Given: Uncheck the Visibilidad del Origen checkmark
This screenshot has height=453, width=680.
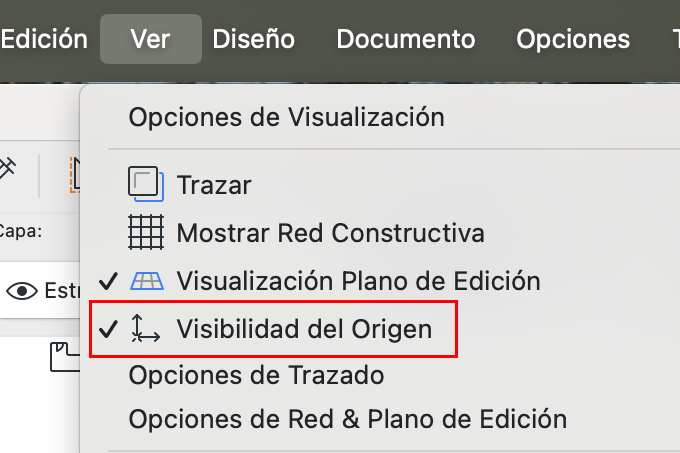Looking at the screenshot, I should click(x=109, y=329).
